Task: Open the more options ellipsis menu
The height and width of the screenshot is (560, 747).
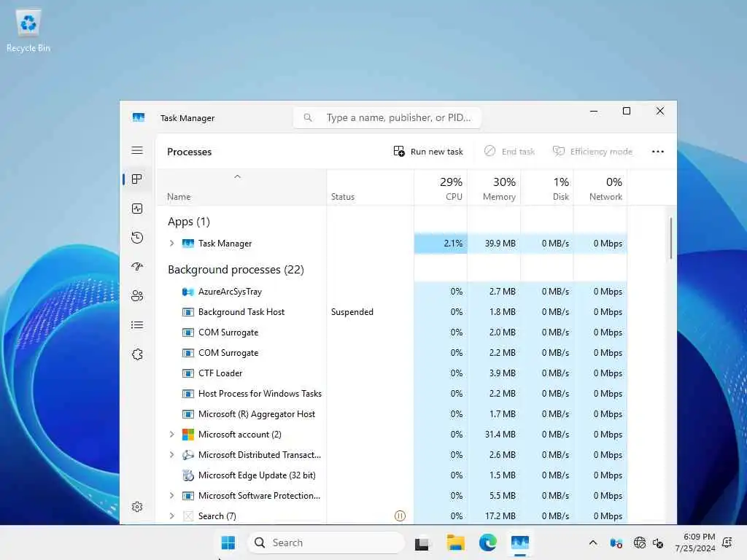Action: (658, 152)
